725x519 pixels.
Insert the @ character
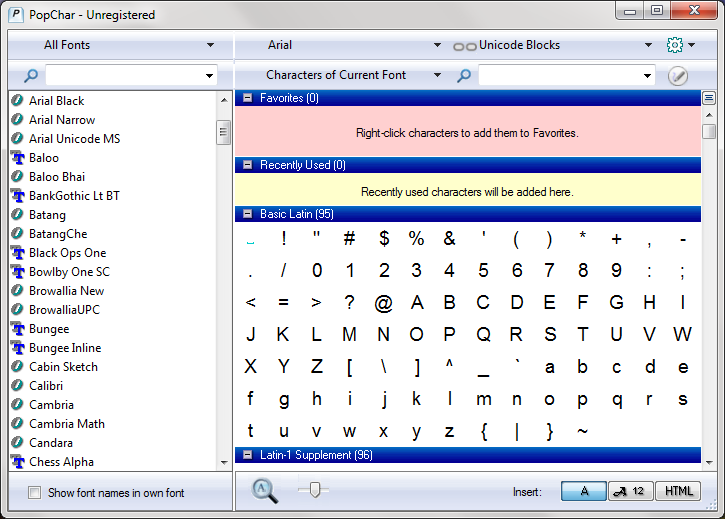(x=383, y=303)
